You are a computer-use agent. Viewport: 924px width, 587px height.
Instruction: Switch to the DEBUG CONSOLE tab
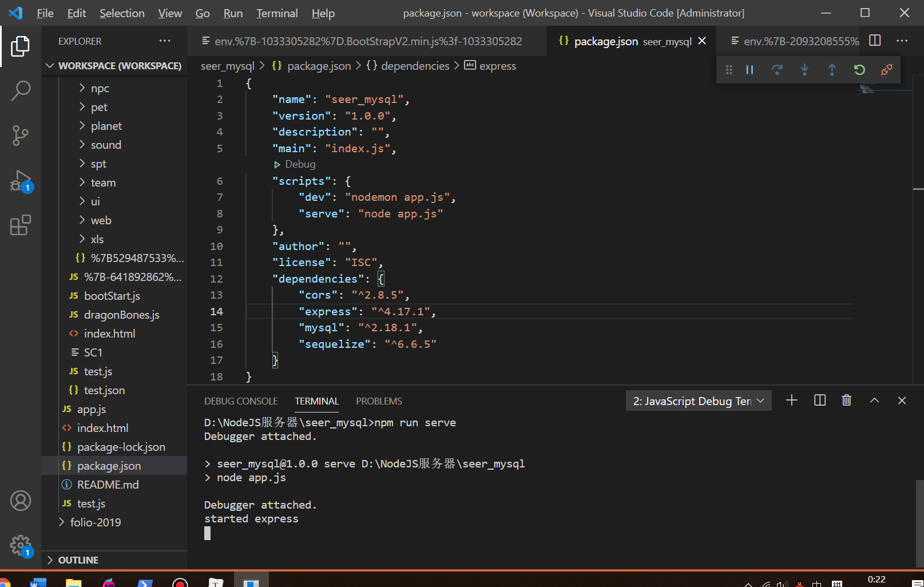tap(241, 401)
